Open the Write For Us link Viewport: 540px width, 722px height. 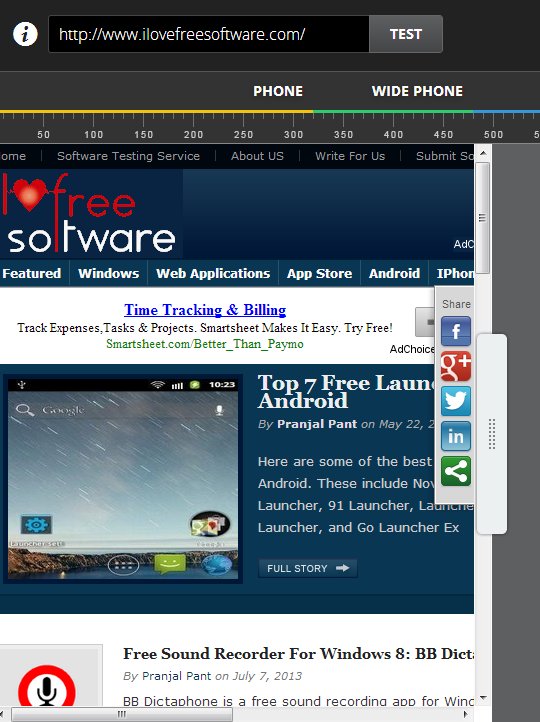pyautogui.click(x=350, y=156)
